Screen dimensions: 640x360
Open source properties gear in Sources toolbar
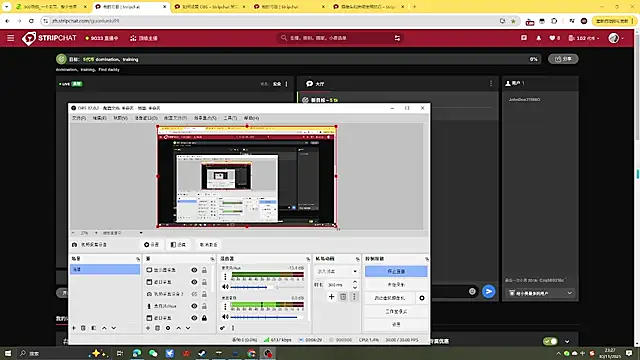168,328
